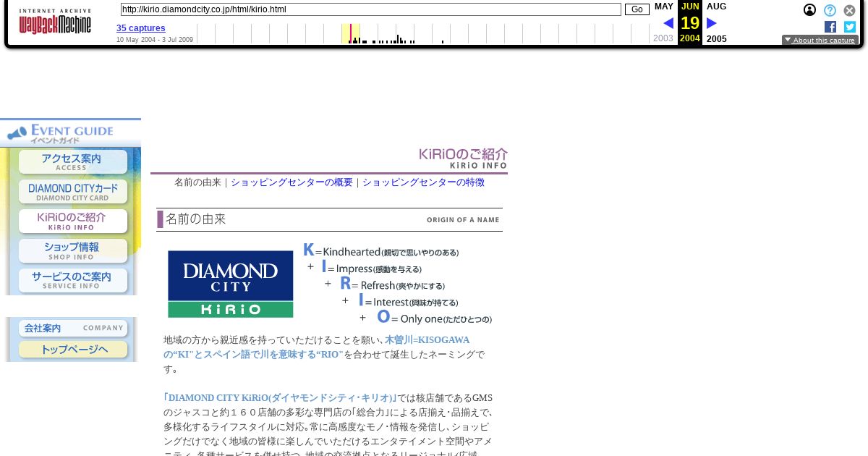Open KiRiOのご紹介 menu button
Image resolution: width=868 pixels, height=456 pixels.
(73, 221)
